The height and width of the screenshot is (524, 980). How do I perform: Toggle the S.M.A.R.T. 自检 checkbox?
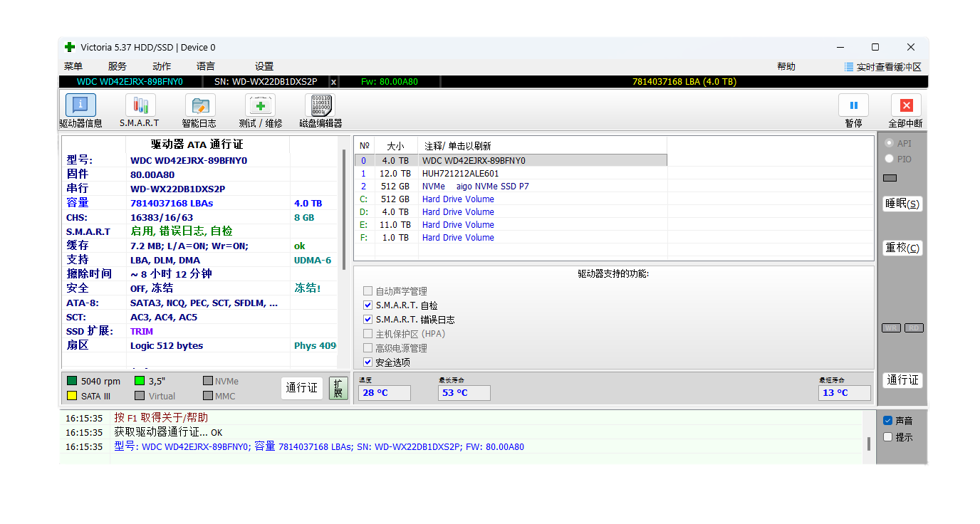368,305
